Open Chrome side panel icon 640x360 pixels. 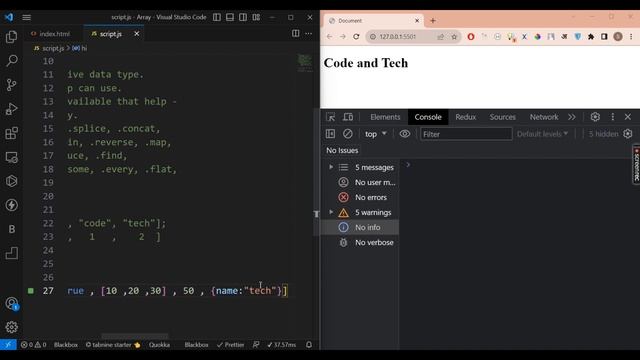coord(604,37)
